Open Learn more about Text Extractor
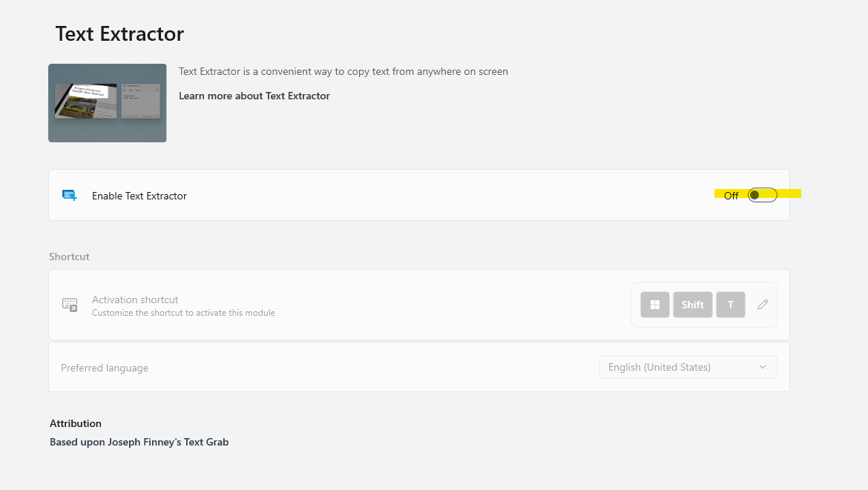868x490 pixels. 254,95
